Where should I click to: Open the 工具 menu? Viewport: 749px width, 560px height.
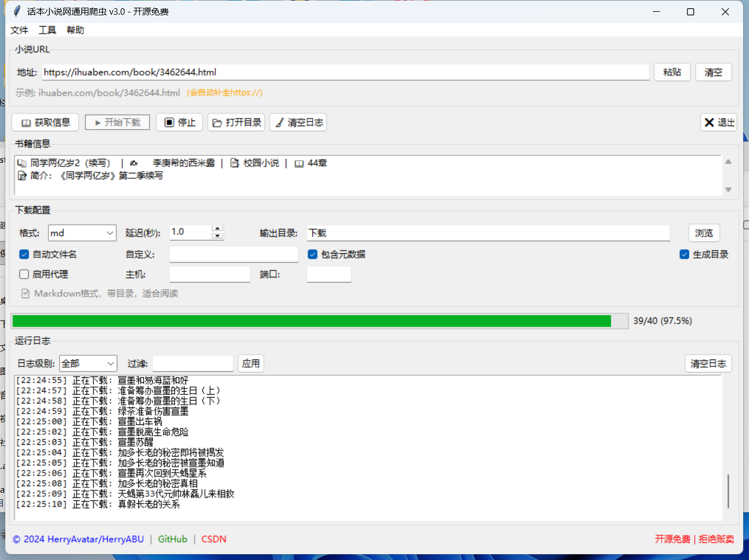point(47,30)
